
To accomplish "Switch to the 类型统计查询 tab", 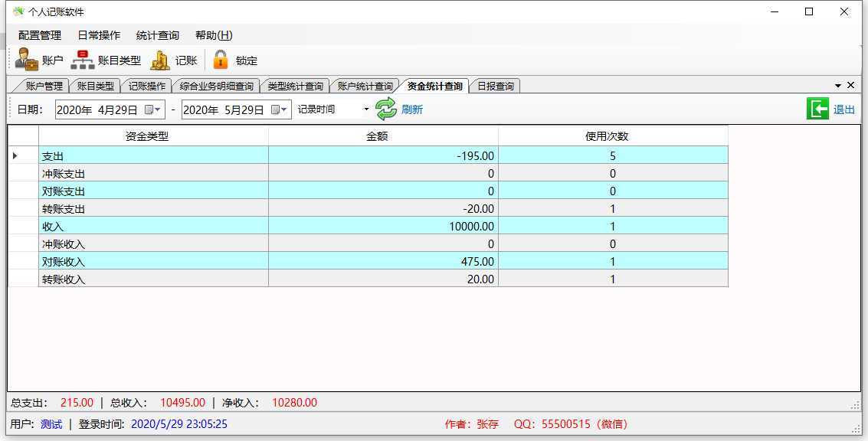I will [295, 87].
